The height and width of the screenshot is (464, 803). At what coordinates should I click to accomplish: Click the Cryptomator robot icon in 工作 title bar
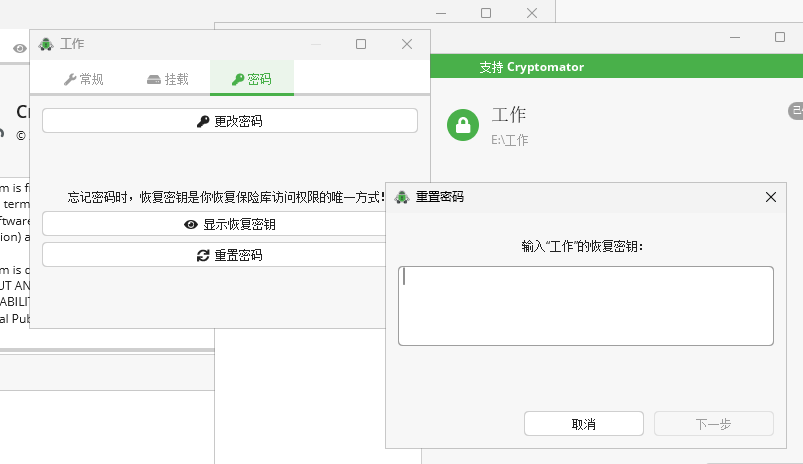[x=46, y=44]
